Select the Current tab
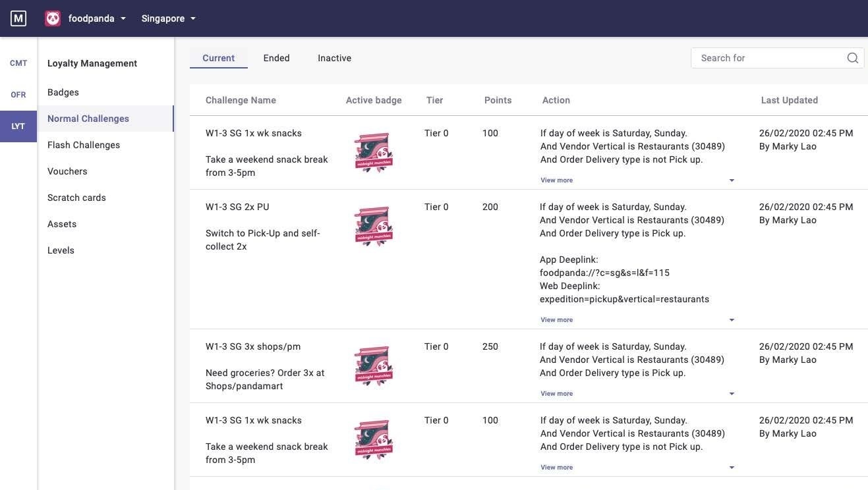 point(218,58)
